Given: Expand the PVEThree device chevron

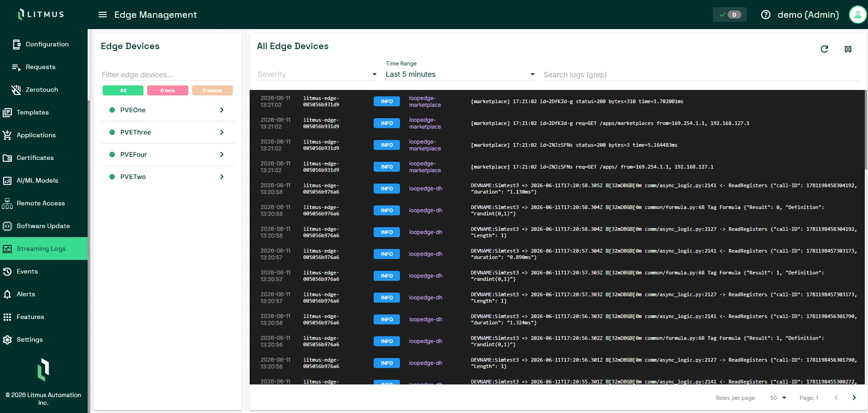Looking at the screenshot, I should pos(222,132).
